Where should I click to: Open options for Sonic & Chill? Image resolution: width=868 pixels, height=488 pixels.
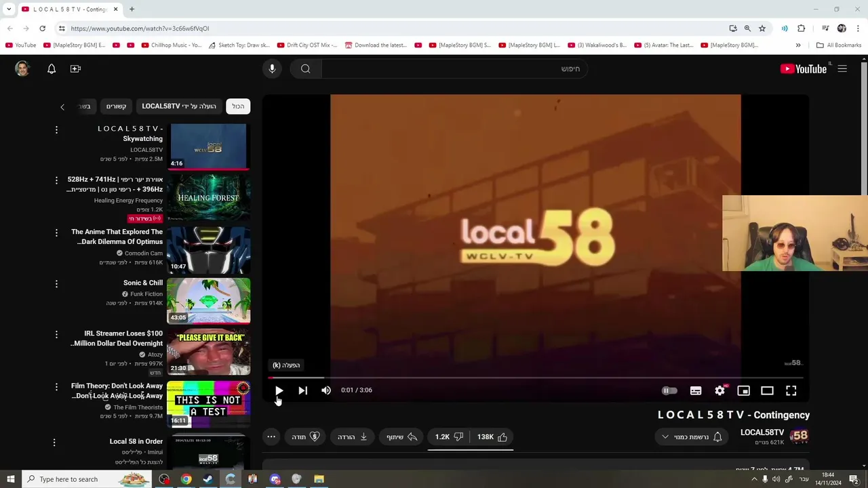pos(56,283)
